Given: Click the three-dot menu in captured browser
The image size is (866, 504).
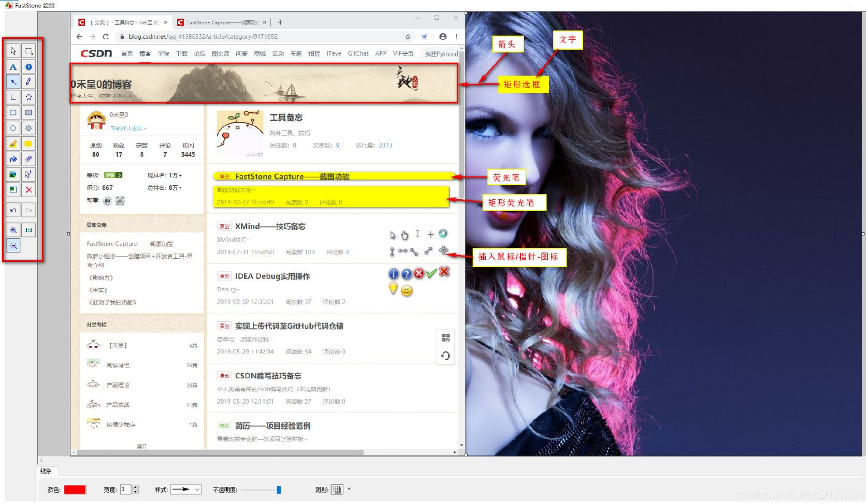Looking at the screenshot, I should [x=456, y=37].
